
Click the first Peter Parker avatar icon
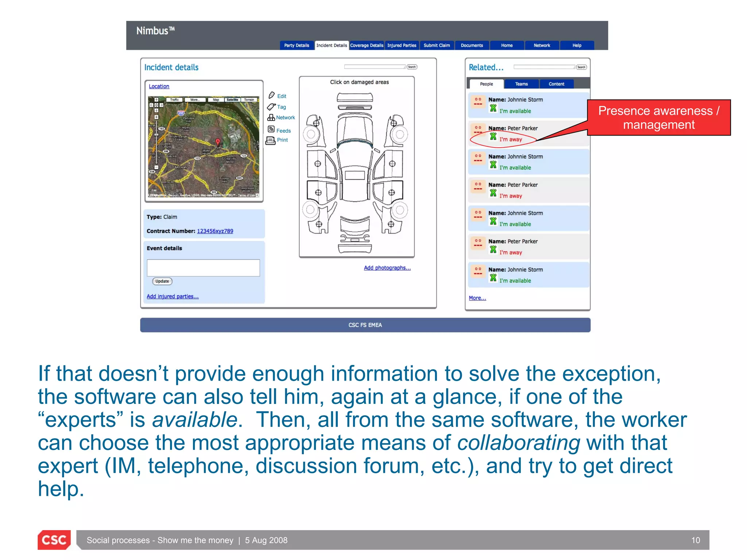(x=478, y=130)
